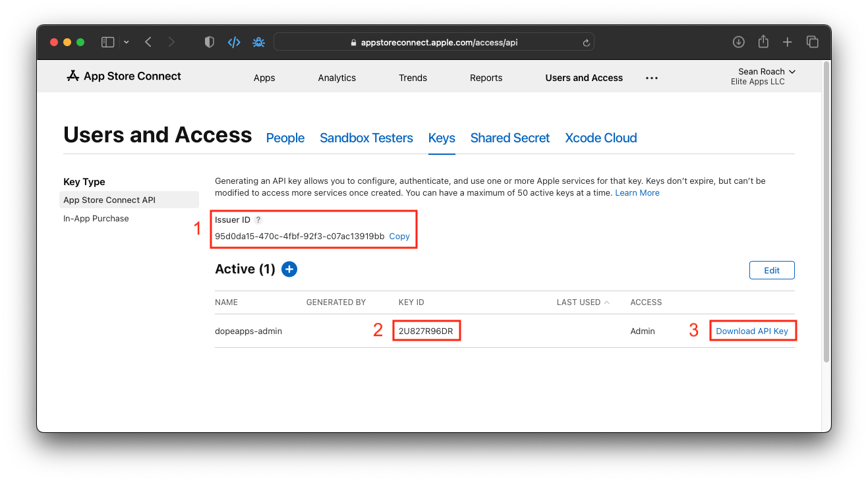Click the App Store Connect logo
The height and width of the screenshot is (481, 868).
coord(124,76)
